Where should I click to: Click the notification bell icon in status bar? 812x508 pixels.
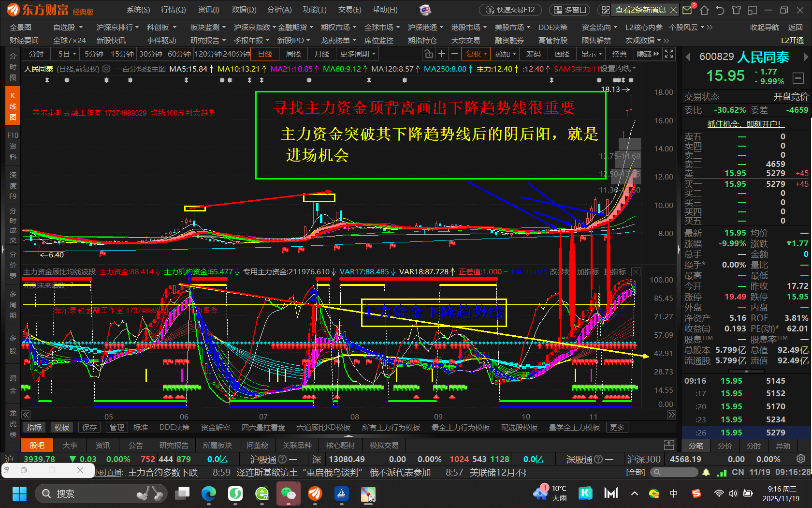tap(706, 472)
